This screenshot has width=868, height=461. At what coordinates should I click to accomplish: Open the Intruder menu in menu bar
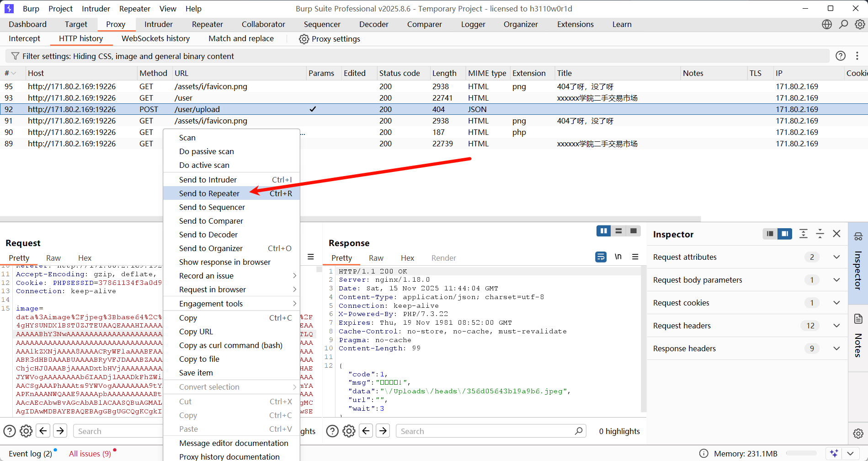coord(96,9)
